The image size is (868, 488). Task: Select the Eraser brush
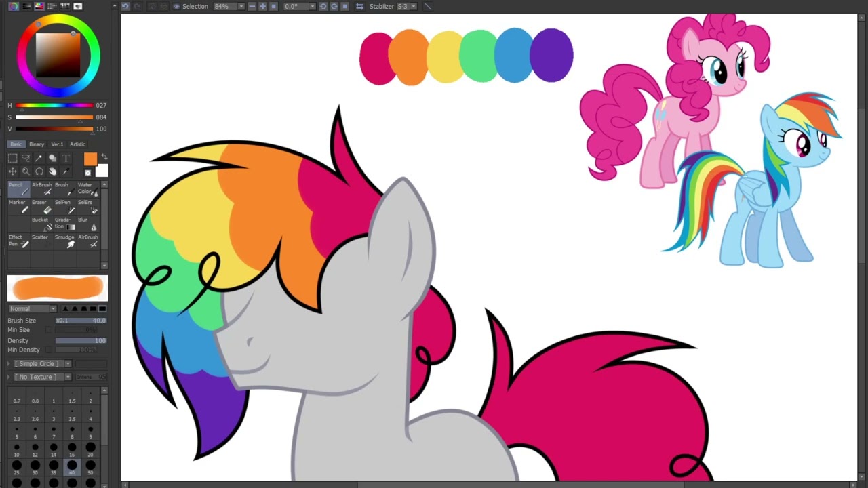(42, 207)
